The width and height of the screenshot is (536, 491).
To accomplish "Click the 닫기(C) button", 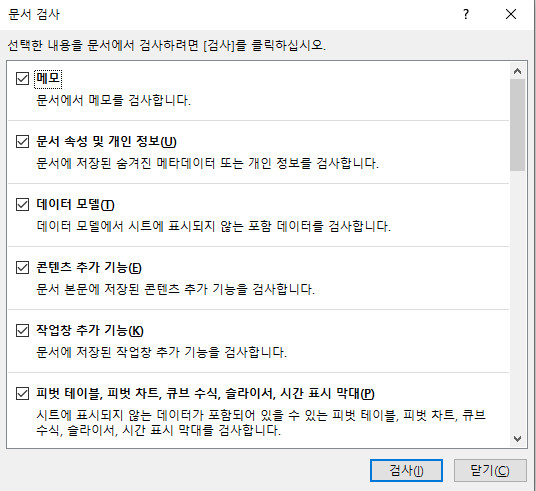I will 490,470.
